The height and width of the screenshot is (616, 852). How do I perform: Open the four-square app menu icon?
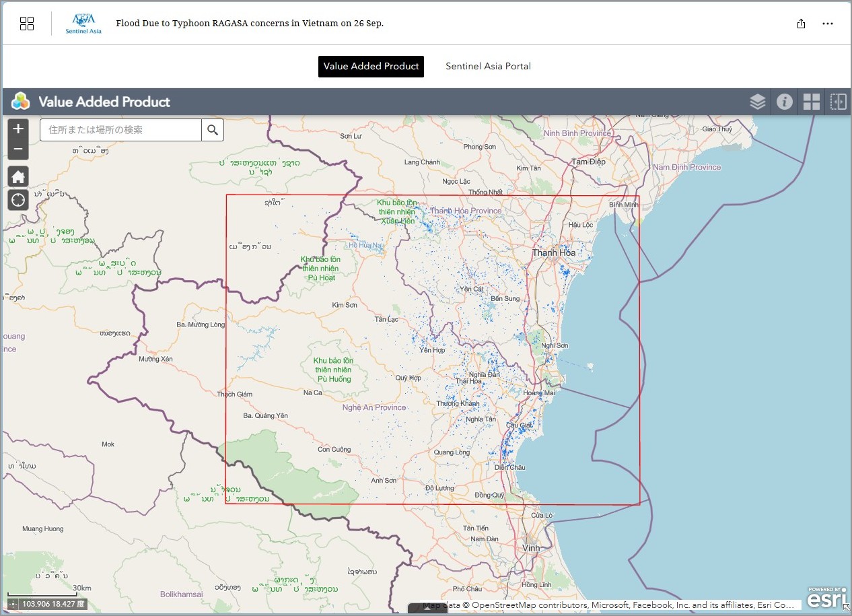(27, 24)
